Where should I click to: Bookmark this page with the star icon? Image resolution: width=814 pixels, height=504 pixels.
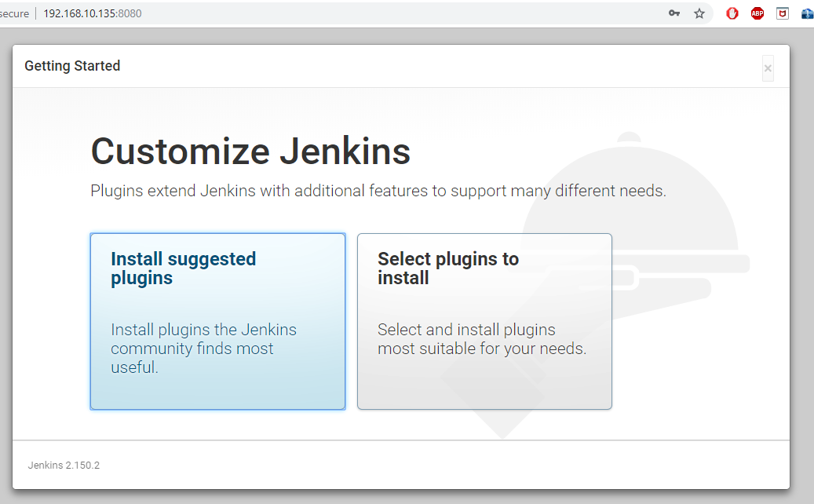[699, 13]
